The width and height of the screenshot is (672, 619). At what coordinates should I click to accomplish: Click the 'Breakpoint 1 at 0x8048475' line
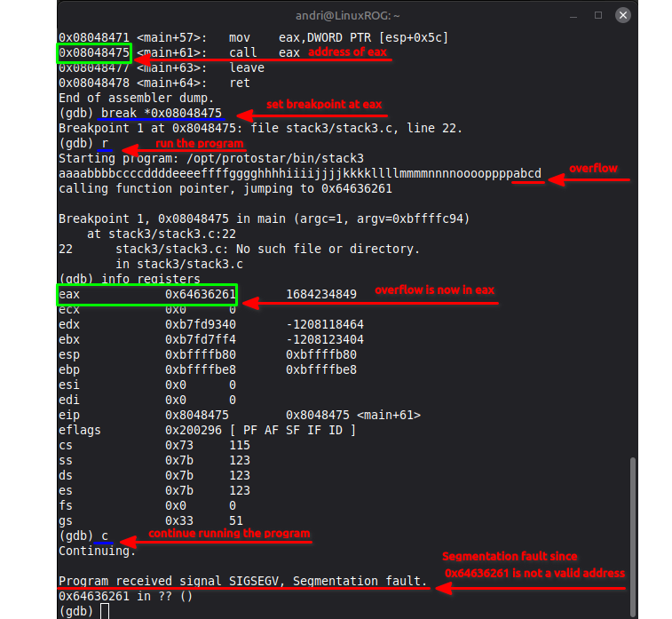point(261,128)
